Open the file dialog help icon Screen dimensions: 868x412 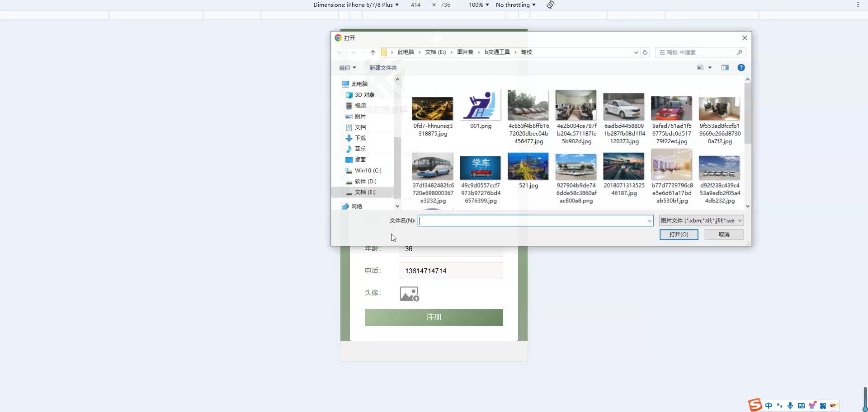[x=741, y=68]
